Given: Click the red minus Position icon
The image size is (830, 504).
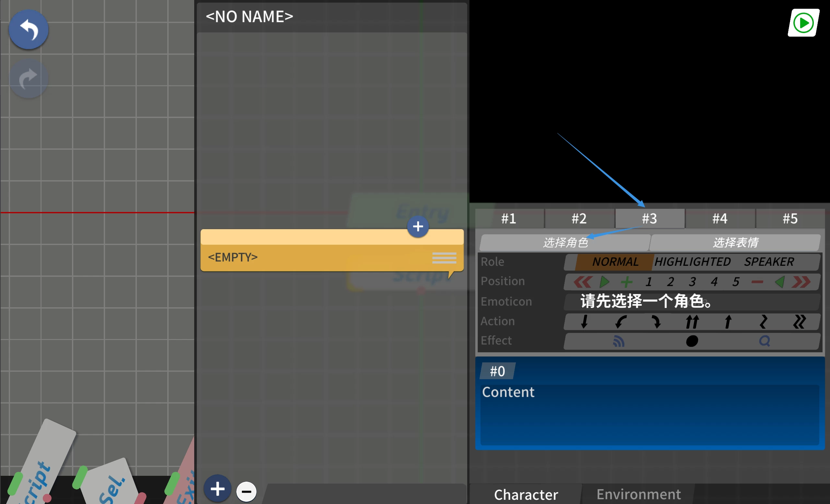Looking at the screenshot, I should point(757,282).
